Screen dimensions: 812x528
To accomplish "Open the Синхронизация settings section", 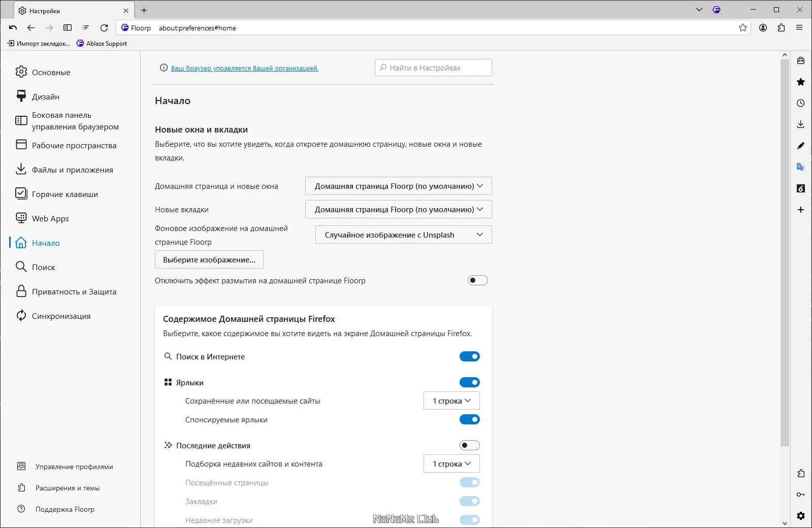I will tap(53, 316).
